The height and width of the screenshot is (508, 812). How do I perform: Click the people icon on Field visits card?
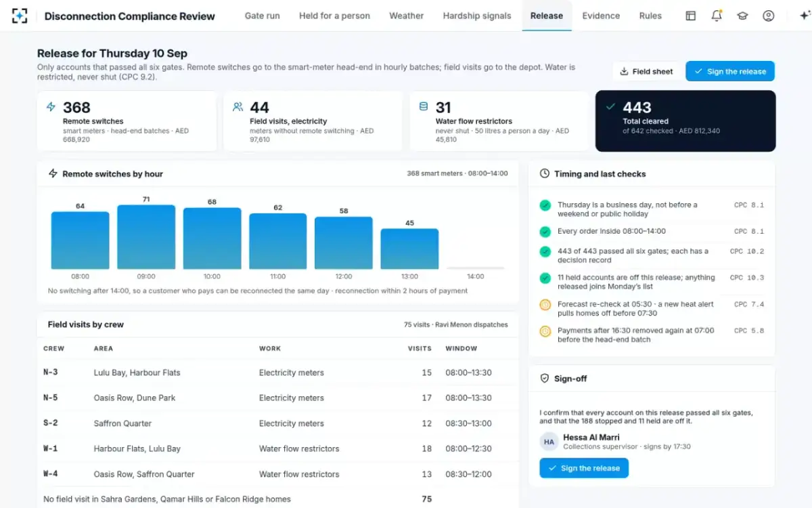(238, 106)
